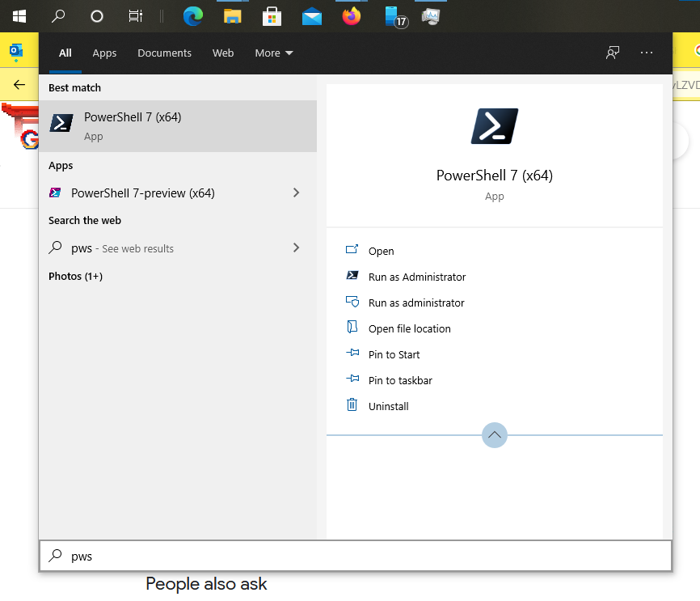Open File Explorer from taskbar

(232, 16)
